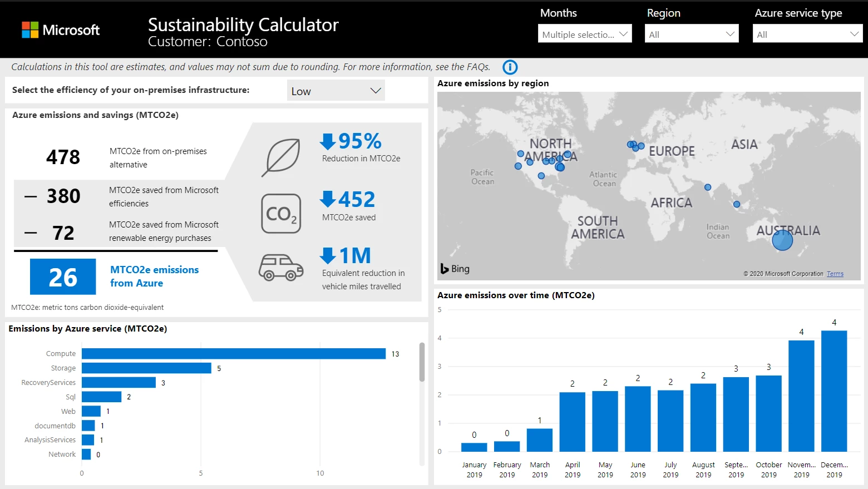The width and height of the screenshot is (868, 489).
Task: Change the on-premises efficiency Low dropdown
Action: click(x=336, y=91)
